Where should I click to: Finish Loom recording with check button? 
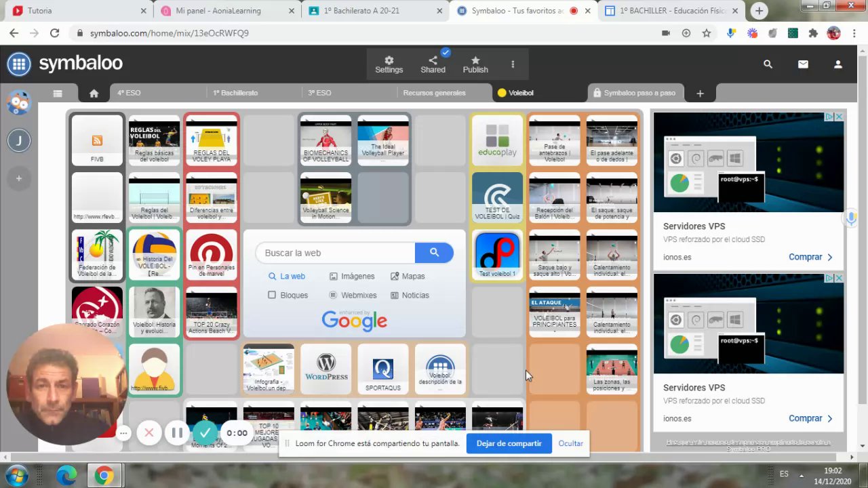(205, 432)
